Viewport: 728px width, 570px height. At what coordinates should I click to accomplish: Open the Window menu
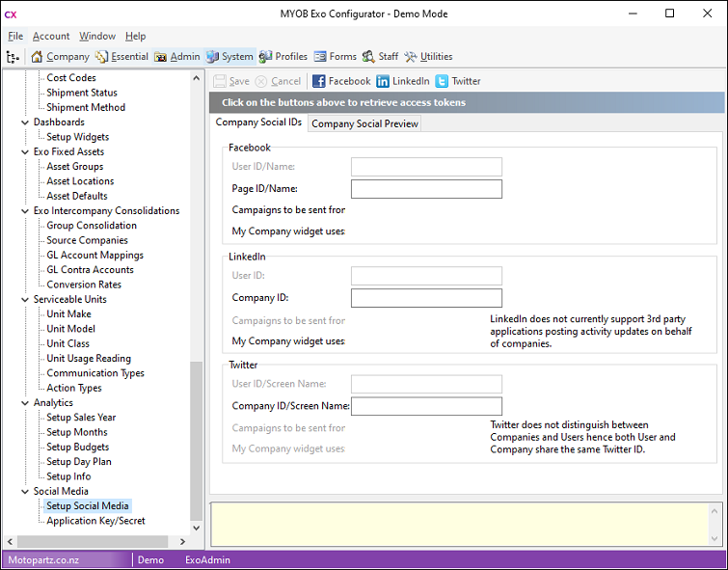coord(97,36)
